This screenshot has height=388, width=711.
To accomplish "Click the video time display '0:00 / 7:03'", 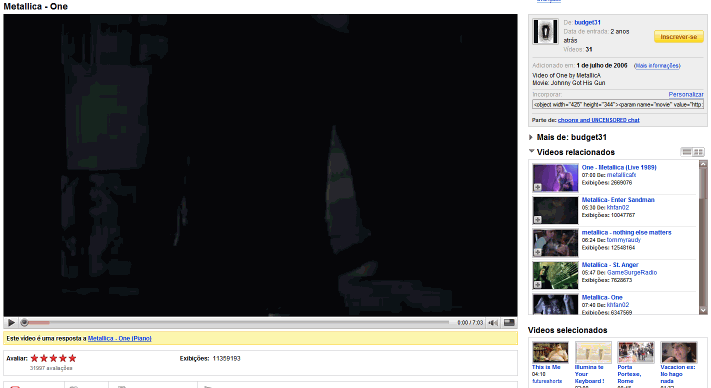I will [470, 323].
